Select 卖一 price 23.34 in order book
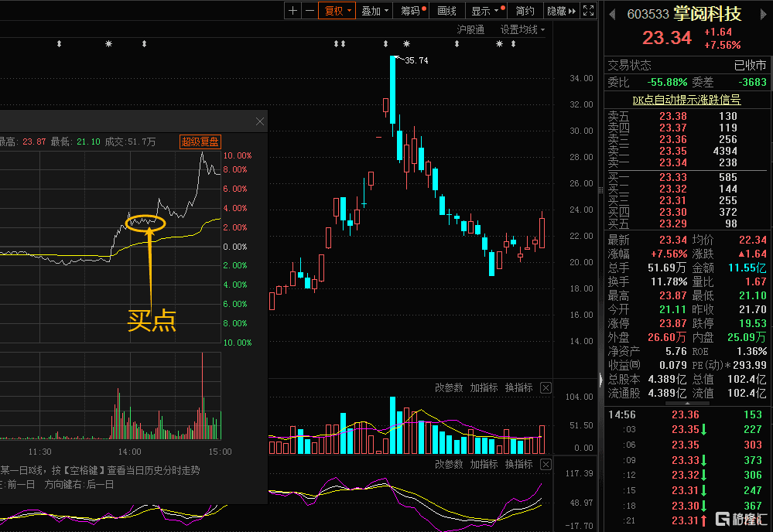The height and width of the screenshot is (532, 773). click(673, 162)
